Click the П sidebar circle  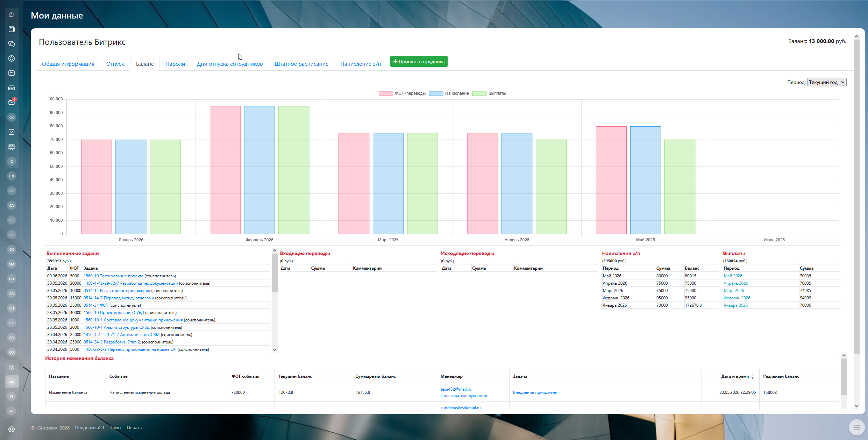12,396
